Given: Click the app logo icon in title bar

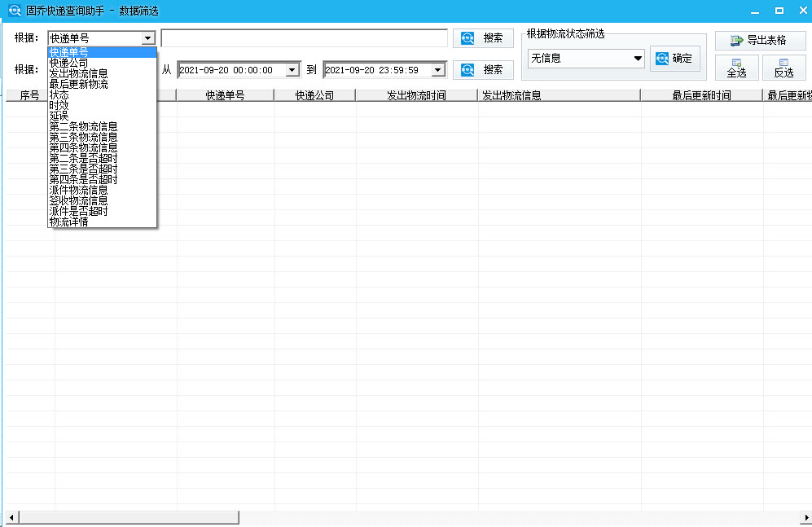Looking at the screenshot, I should pos(15,11).
